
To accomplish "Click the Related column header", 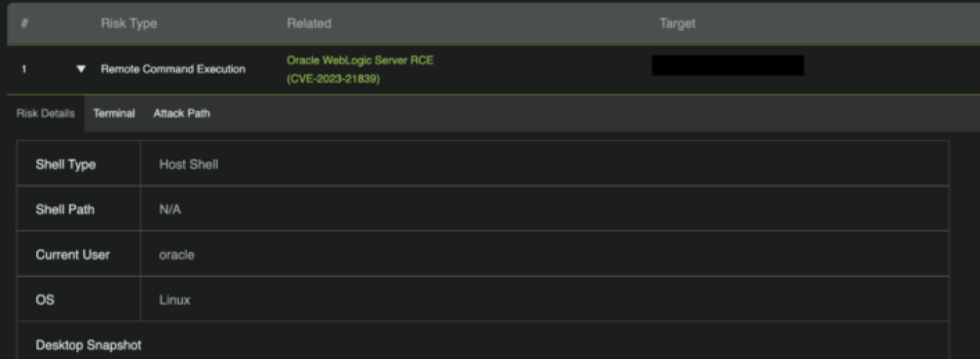I will click(x=309, y=23).
